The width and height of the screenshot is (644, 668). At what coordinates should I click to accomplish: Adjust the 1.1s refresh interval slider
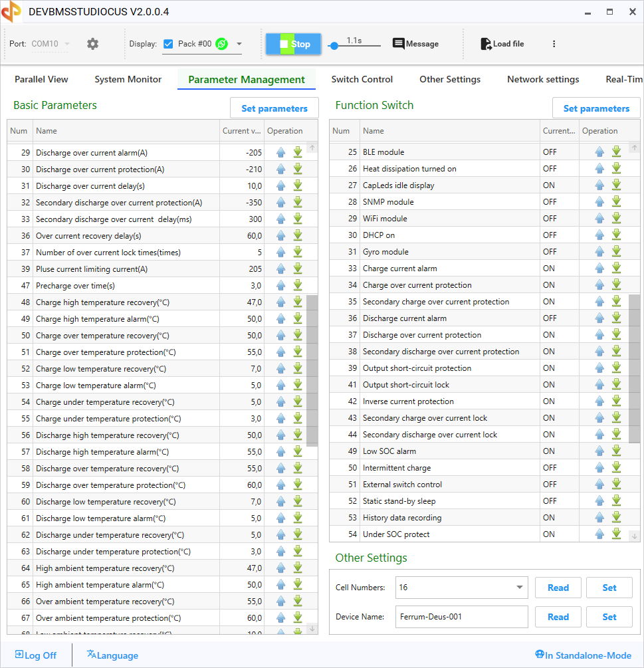[334, 46]
